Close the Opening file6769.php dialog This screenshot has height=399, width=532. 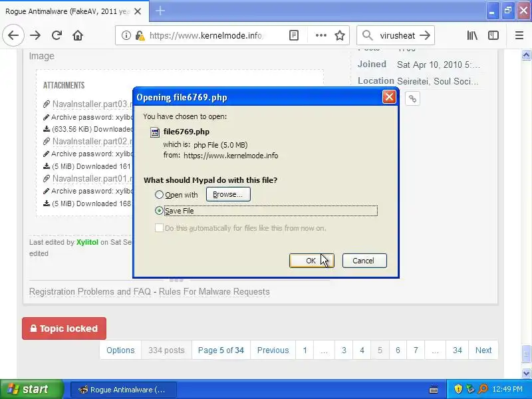point(389,97)
